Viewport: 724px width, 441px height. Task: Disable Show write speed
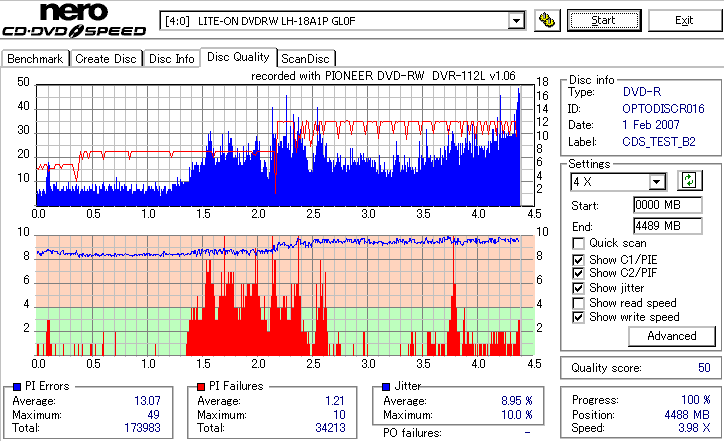tap(578, 318)
